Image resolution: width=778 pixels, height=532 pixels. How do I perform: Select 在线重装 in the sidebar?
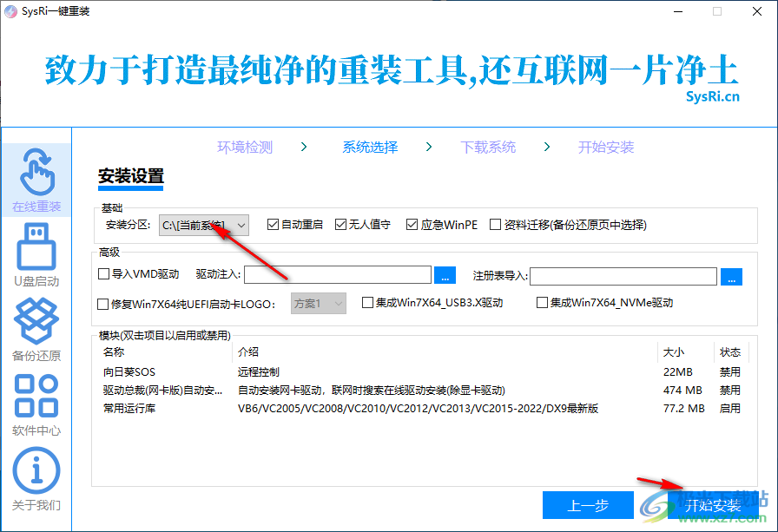tap(35, 180)
